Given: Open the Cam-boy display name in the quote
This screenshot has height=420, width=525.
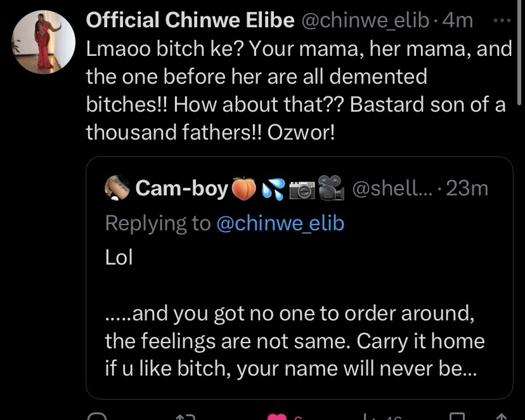Looking at the screenshot, I should 181,188.
